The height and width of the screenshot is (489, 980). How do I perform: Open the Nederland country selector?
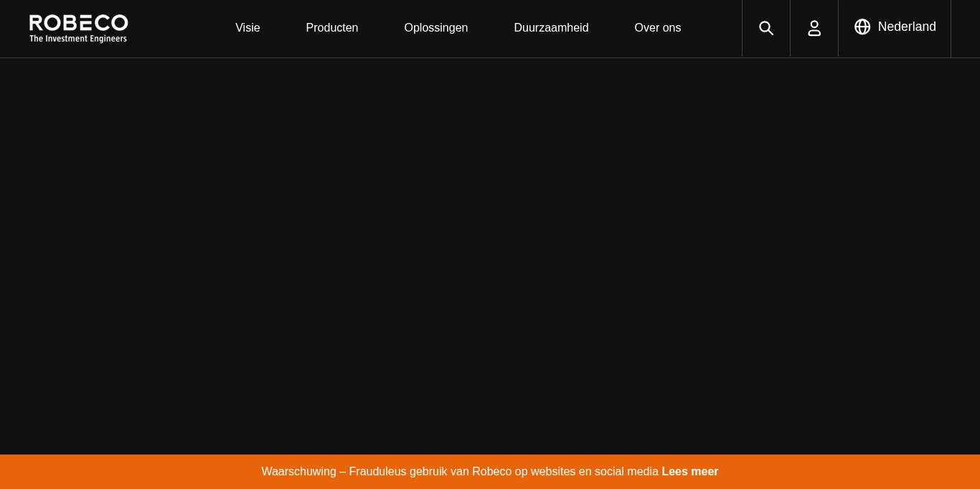click(906, 27)
